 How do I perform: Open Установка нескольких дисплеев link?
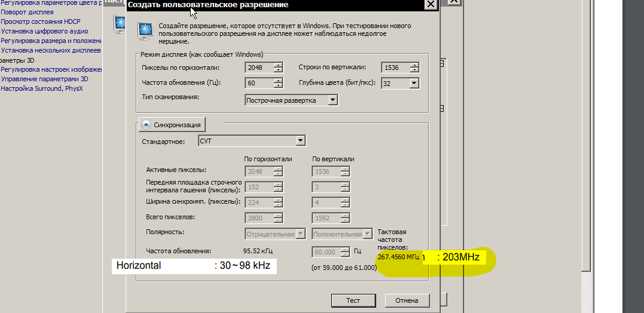(51, 50)
